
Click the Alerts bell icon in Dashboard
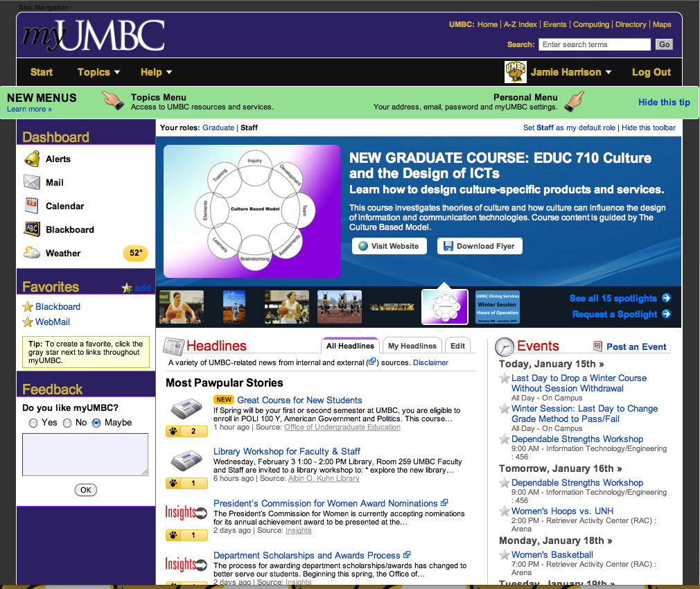32,159
